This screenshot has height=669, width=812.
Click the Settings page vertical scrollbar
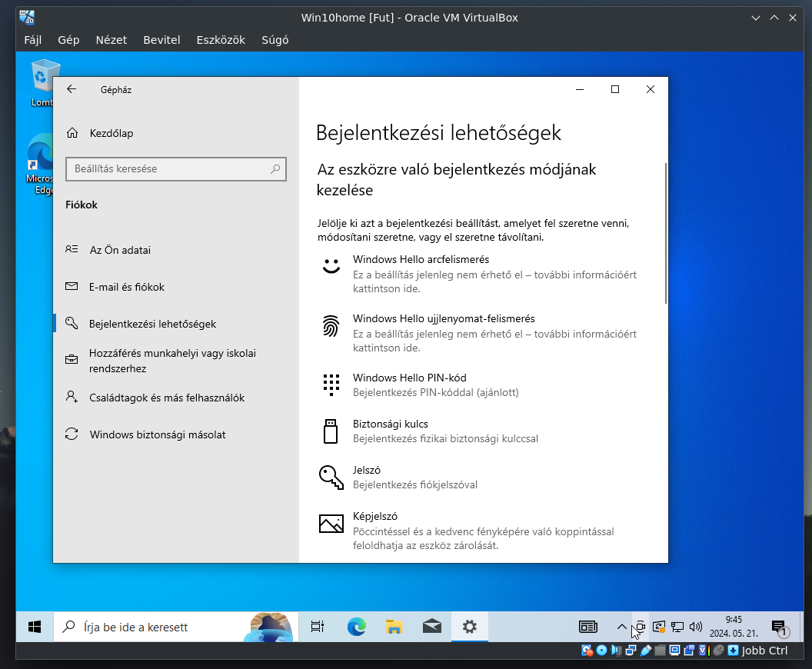[665, 233]
